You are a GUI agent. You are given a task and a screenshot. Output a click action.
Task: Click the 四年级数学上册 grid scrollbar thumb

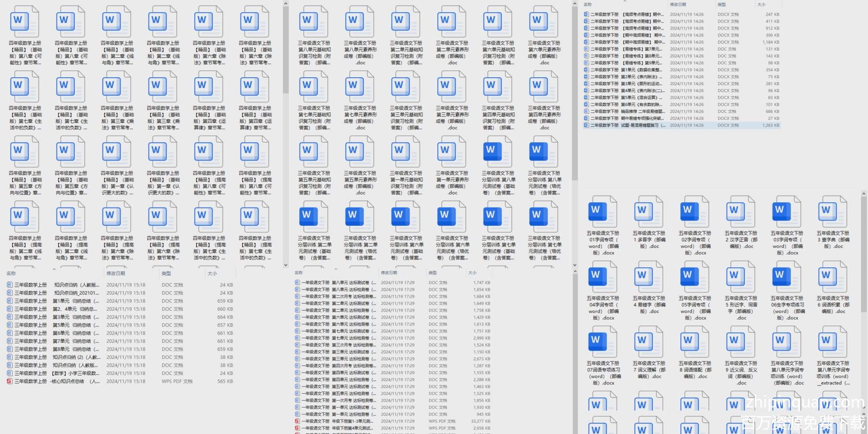(286, 48)
